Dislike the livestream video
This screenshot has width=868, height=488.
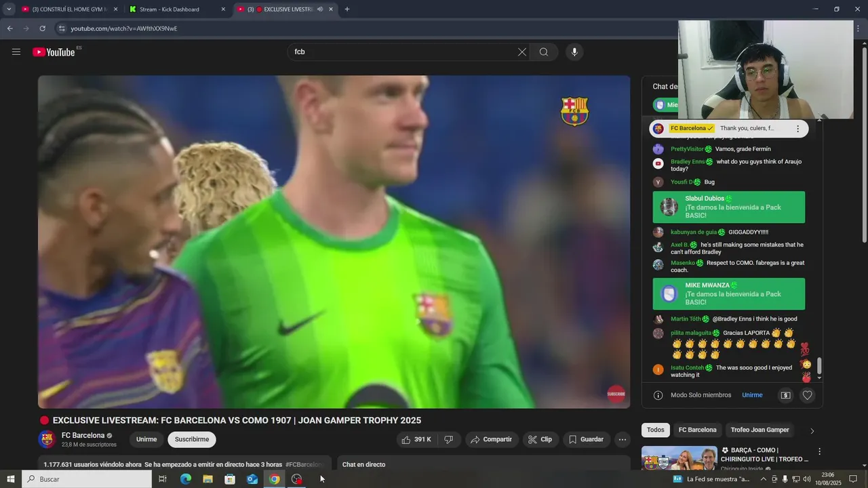[x=449, y=440]
